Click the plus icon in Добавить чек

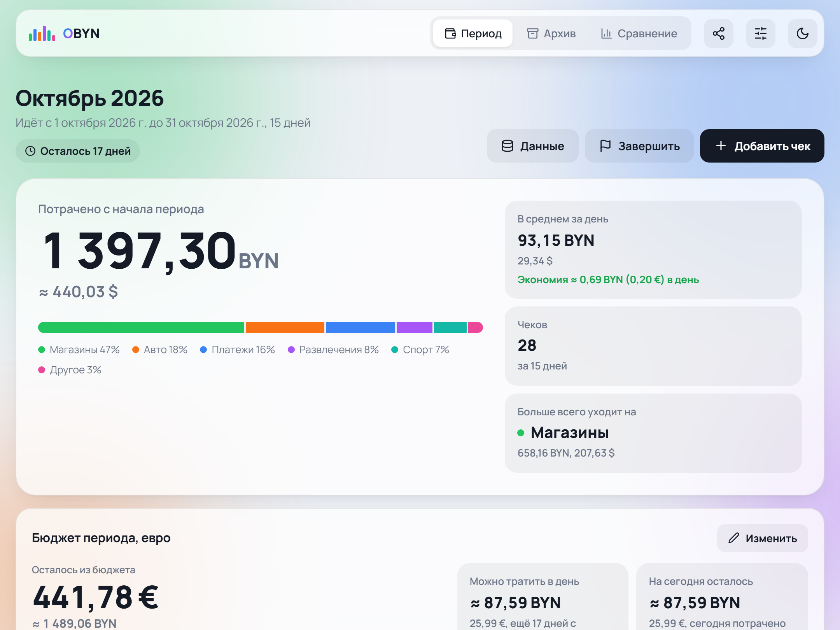721,146
